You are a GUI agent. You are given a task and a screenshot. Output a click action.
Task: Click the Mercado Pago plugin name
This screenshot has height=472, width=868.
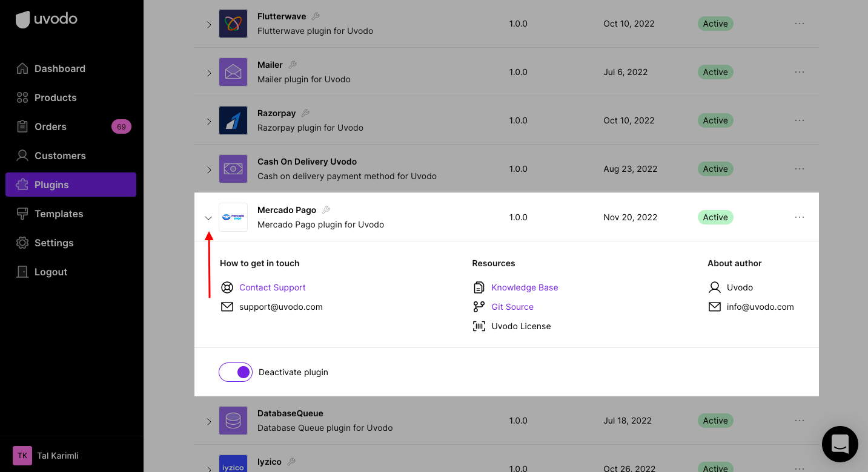click(287, 210)
